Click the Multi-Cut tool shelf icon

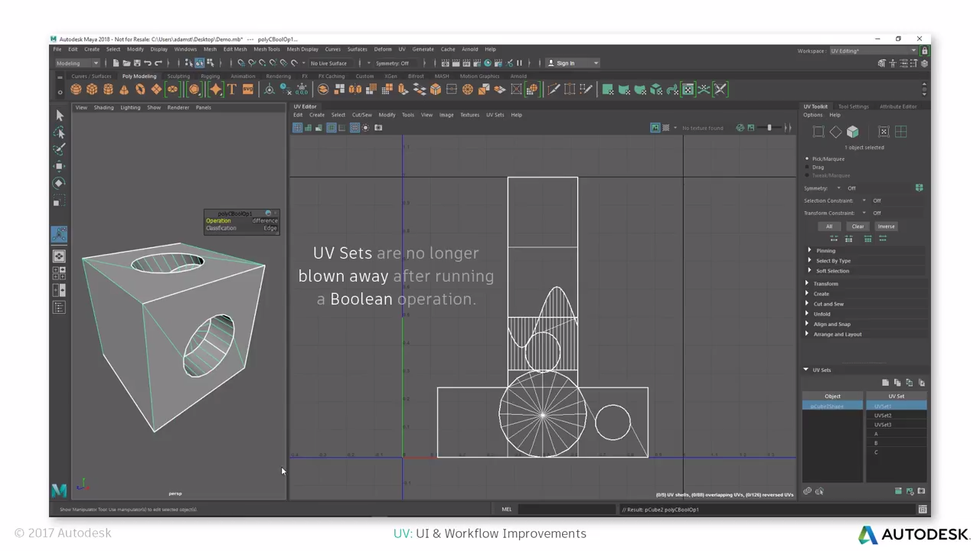click(554, 90)
